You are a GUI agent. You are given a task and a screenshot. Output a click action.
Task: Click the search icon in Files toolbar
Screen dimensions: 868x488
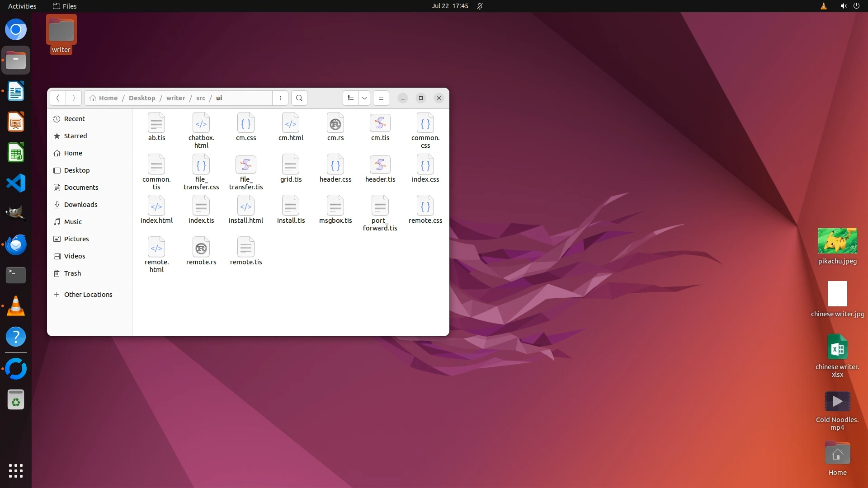point(299,98)
